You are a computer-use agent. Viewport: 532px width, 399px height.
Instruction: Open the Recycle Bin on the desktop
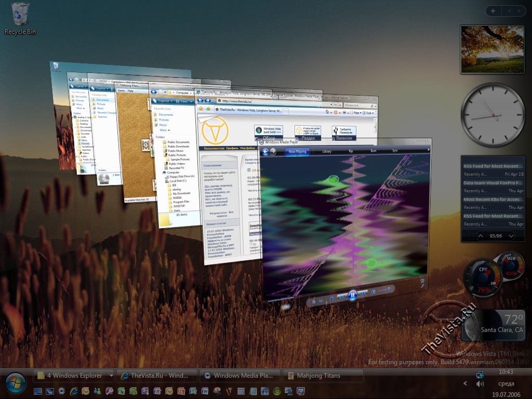pyautogui.click(x=20, y=19)
